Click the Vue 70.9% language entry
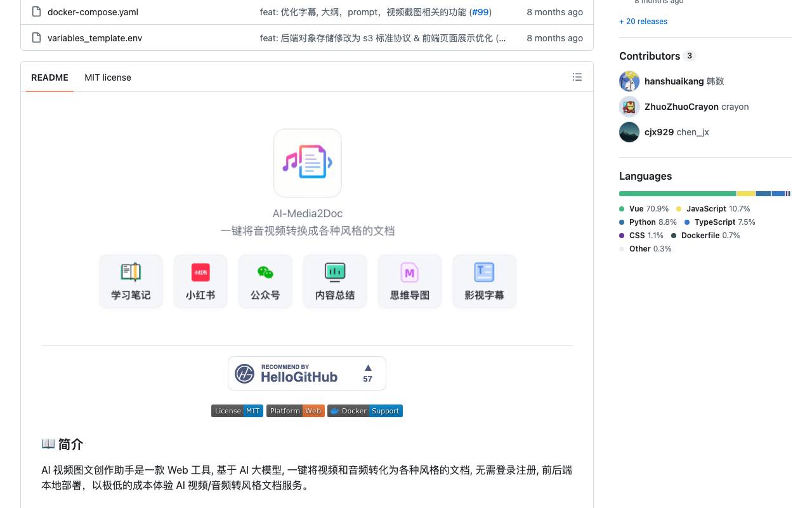The width and height of the screenshot is (812, 508). [x=644, y=209]
